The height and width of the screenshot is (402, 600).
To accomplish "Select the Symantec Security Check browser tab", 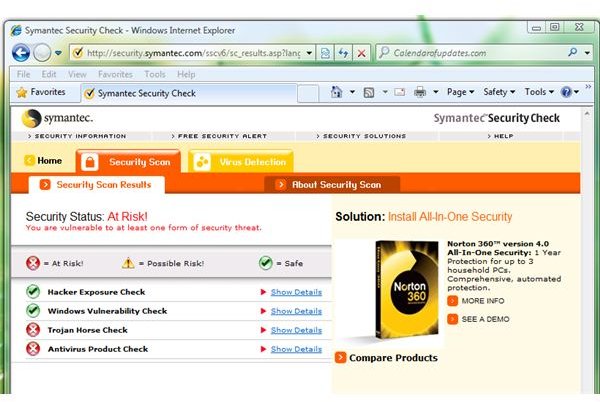I will click(189, 93).
